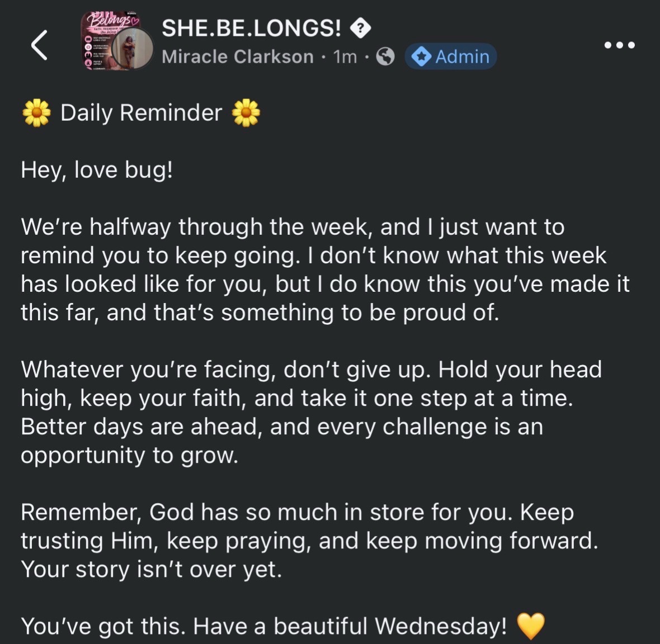Tap the star icon inside the Admin badge
Image resolution: width=660 pixels, height=644 pixels.
point(421,57)
